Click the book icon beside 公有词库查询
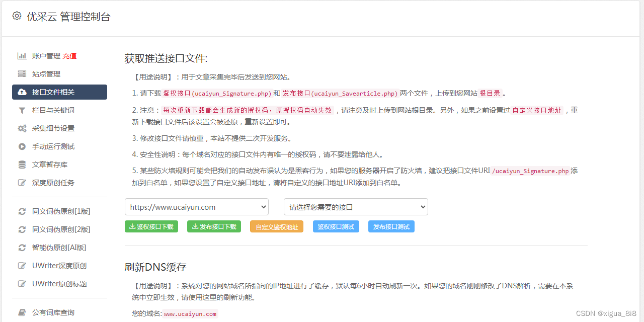The width and height of the screenshot is (644, 322). coord(22,312)
